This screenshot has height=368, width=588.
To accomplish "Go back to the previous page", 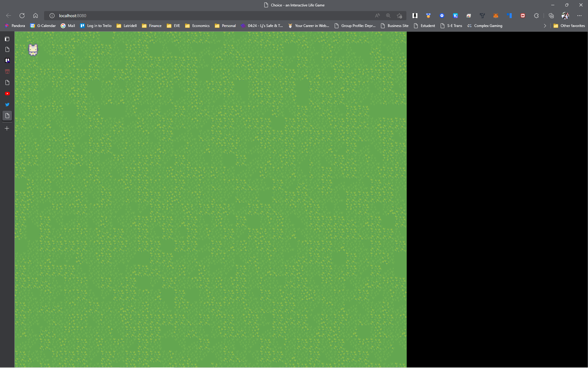I will point(8,15).
